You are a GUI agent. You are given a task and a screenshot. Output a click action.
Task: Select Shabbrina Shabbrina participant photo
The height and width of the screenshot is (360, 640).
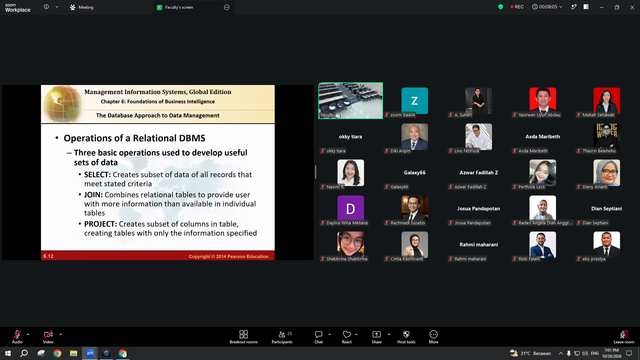(x=351, y=244)
